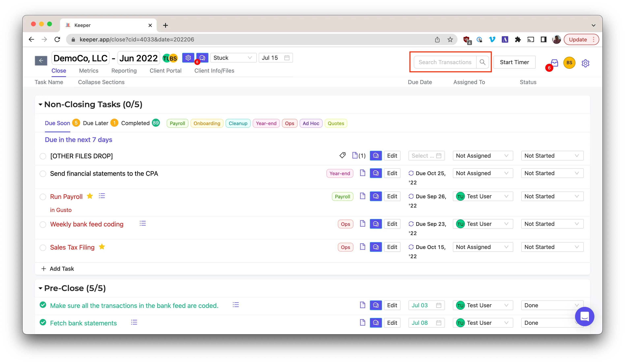Mark Send financial statements task complete
This screenshot has width=625, height=364.
tap(43, 173)
